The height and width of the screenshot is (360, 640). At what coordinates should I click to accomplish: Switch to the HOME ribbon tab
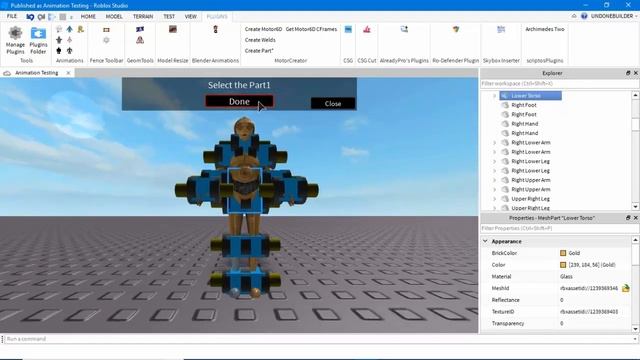click(88, 16)
